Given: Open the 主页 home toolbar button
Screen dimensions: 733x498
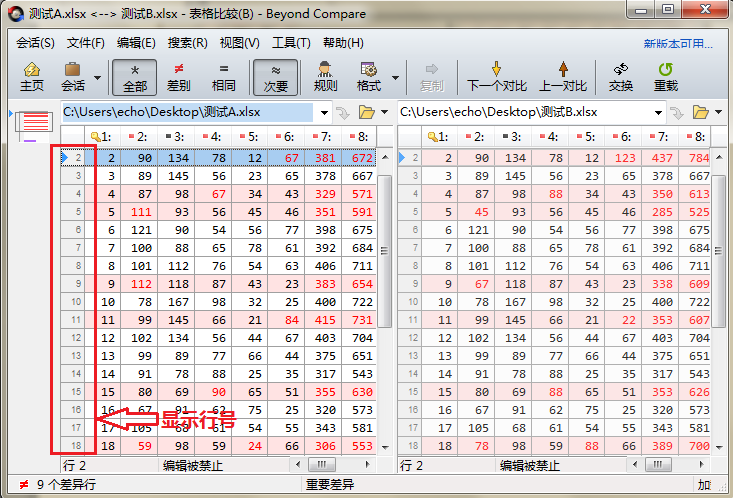Looking at the screenshot, I should click(32, 77).
